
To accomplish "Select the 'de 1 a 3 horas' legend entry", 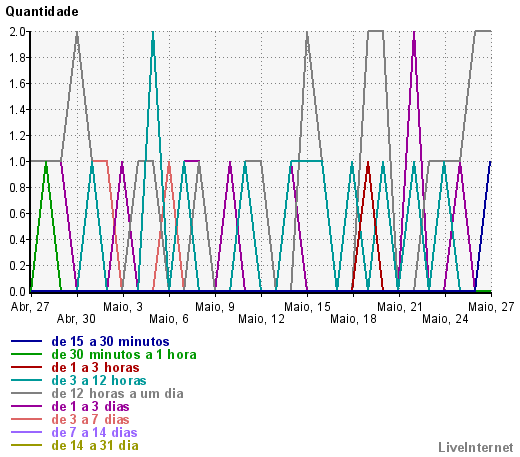I will [x=95, y=368].
